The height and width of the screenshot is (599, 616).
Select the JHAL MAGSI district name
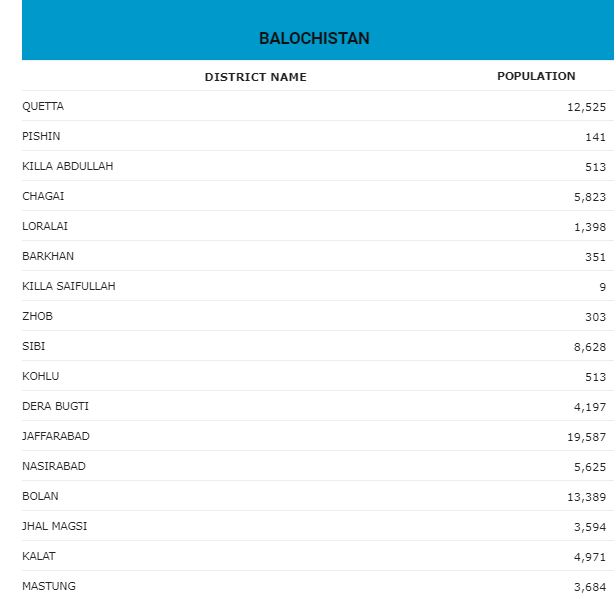[54, 526]
